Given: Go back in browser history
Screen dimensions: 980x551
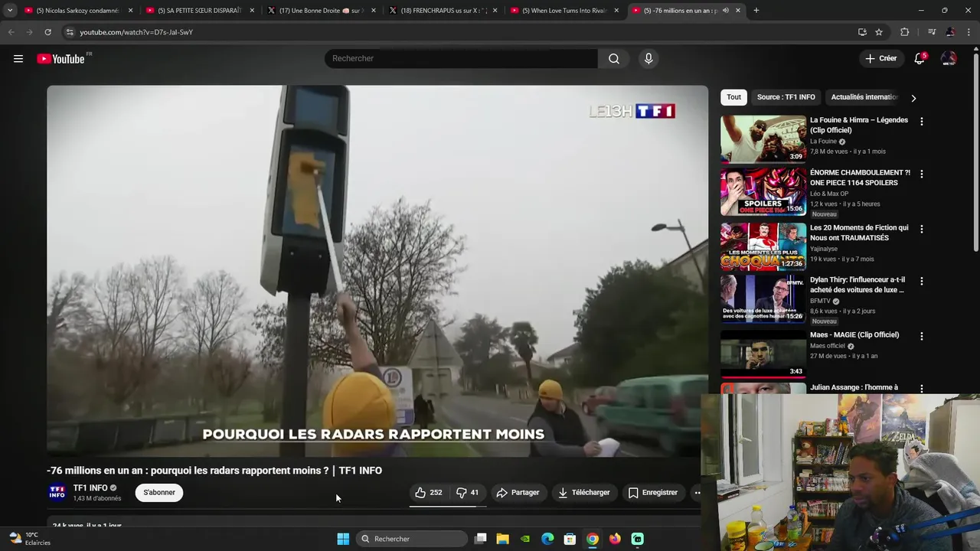Looking at the screenshot, I should tap(11, 32).
